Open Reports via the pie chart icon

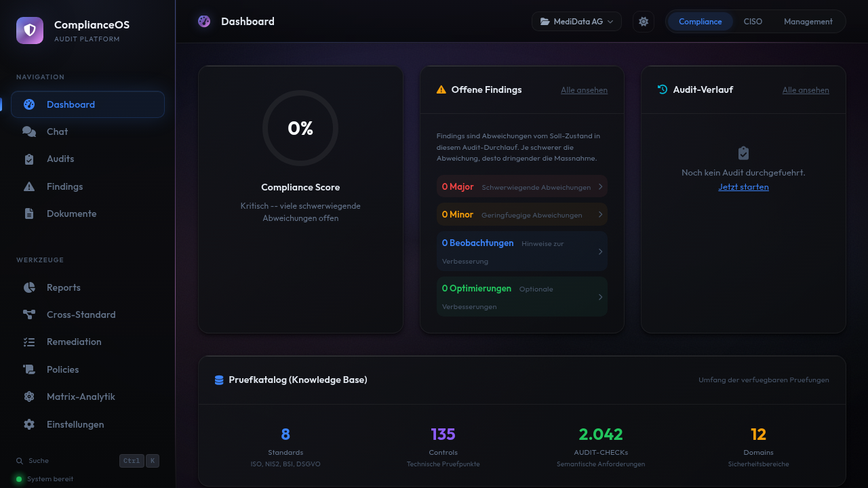[29, 287]
